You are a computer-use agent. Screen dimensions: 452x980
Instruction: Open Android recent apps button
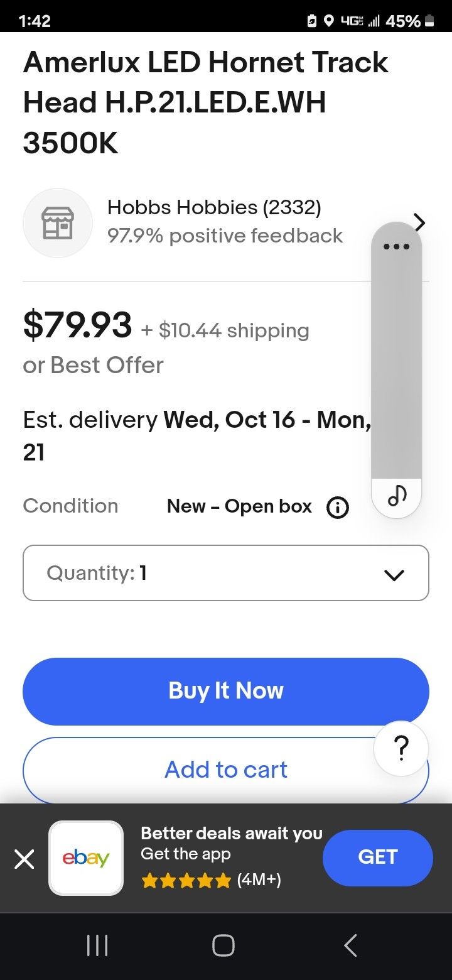point(97,945)
